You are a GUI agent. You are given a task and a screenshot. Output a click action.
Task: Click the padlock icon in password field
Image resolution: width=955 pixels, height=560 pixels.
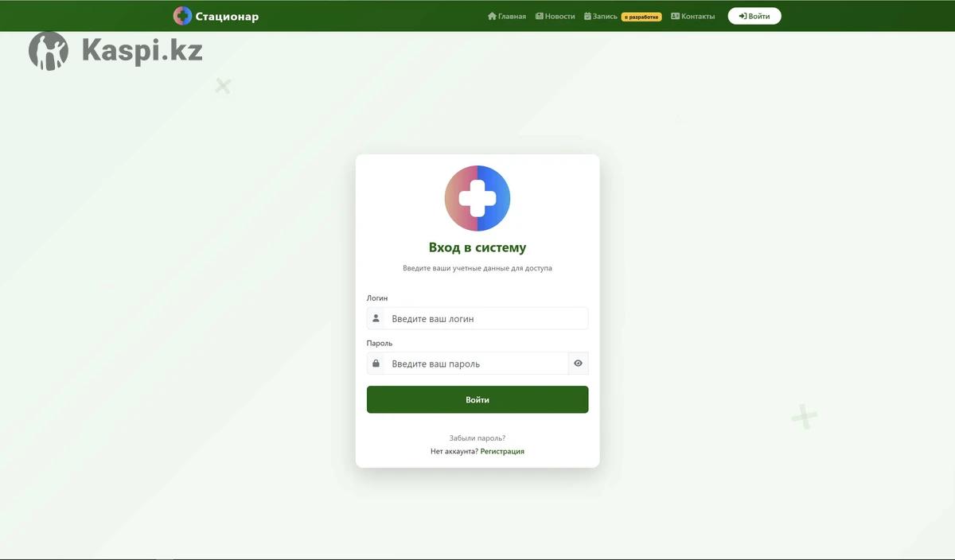pyautogui.click(x=376, y=364)
